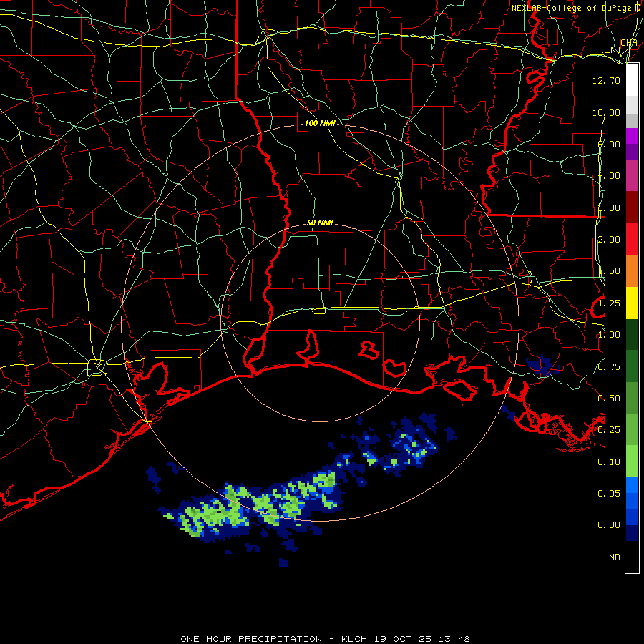Click the OHA product label

(629, 42)
